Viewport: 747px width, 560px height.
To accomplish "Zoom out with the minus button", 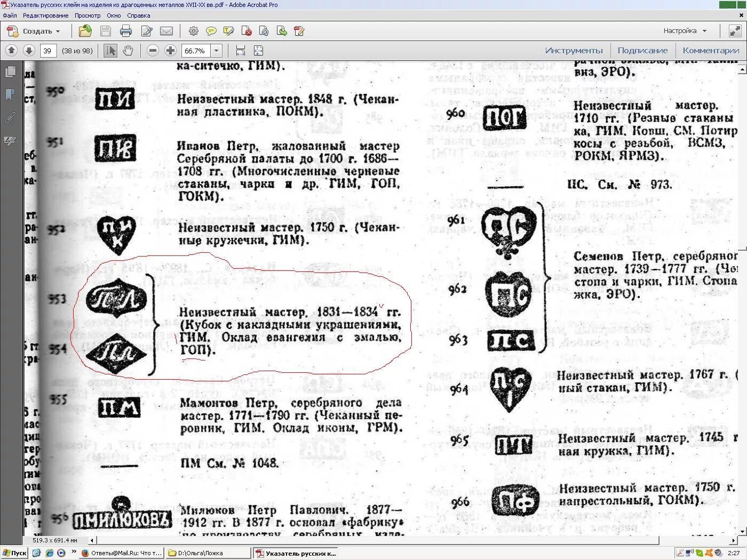I will click(153, 51).
